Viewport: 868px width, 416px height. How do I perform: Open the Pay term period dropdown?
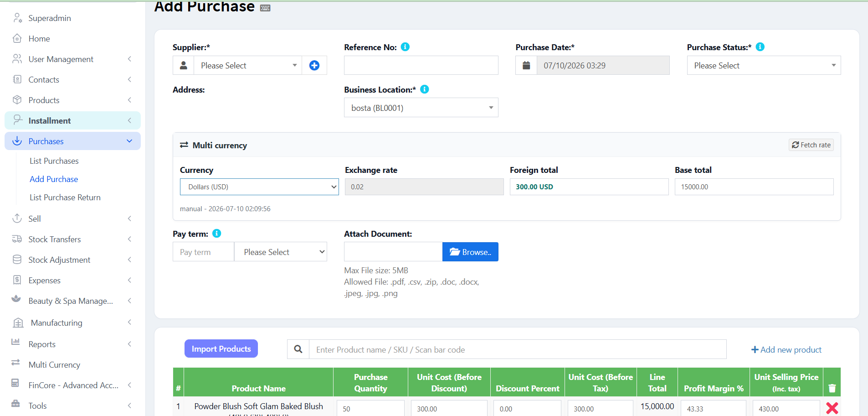(281, 252)
